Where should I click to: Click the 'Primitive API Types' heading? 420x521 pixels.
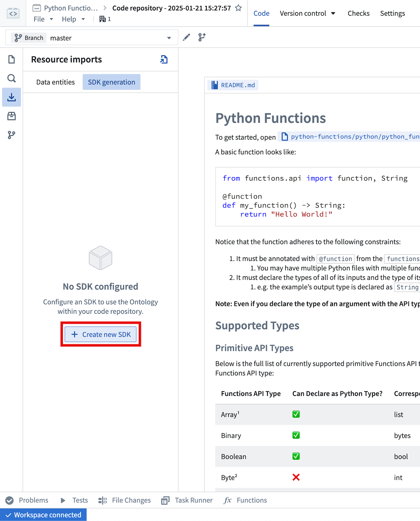click(254, 348)
